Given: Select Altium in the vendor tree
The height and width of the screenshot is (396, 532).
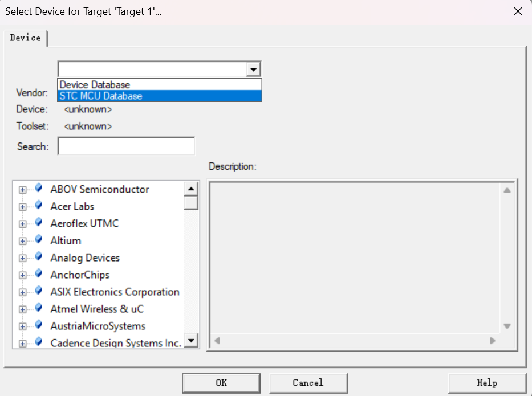Looking at the screenshot, I should (66, 240).
